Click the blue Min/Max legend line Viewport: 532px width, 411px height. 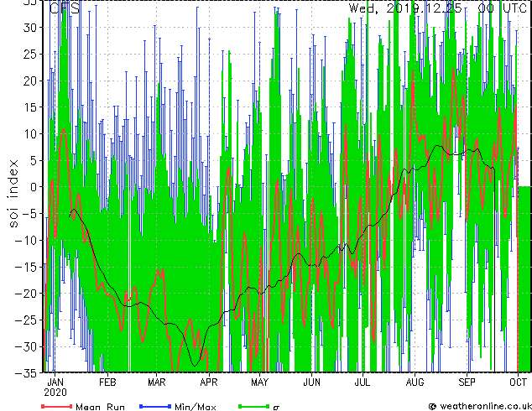point(155,406)
